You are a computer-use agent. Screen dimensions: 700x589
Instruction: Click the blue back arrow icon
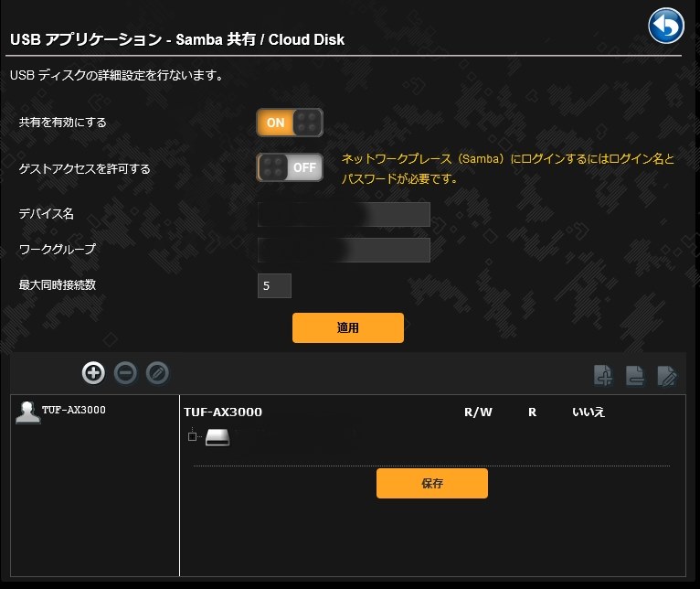click(x=665, y=26)
